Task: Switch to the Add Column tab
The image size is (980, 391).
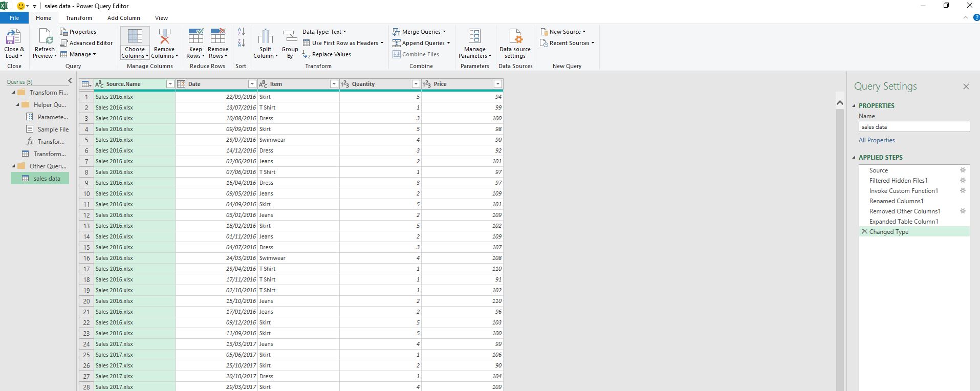Action: 123,18
